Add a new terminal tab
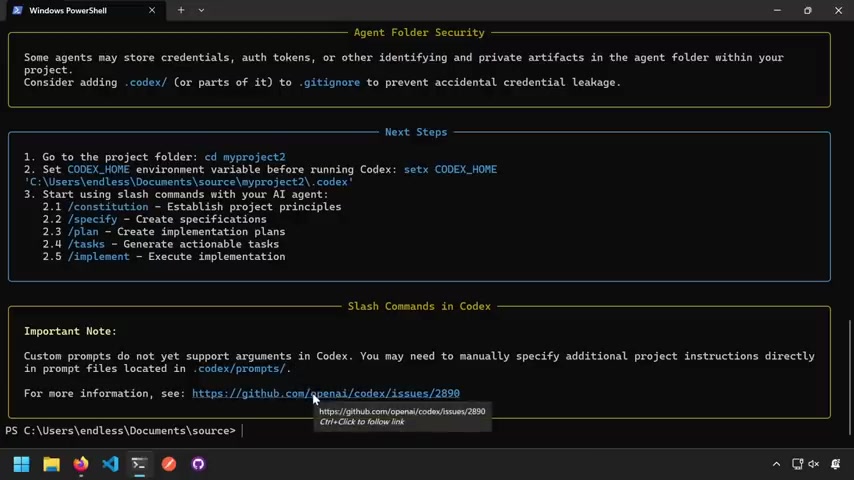The width and height of the screenshot is (854, 480). (x=181, y=10)
